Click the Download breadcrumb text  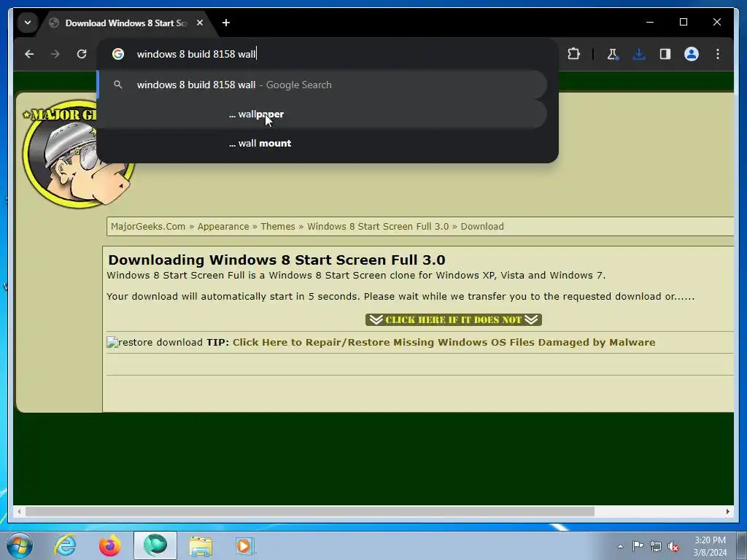point(482,227)
